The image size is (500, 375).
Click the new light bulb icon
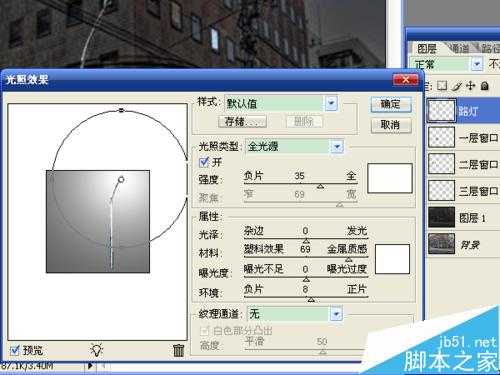(97, 350)
